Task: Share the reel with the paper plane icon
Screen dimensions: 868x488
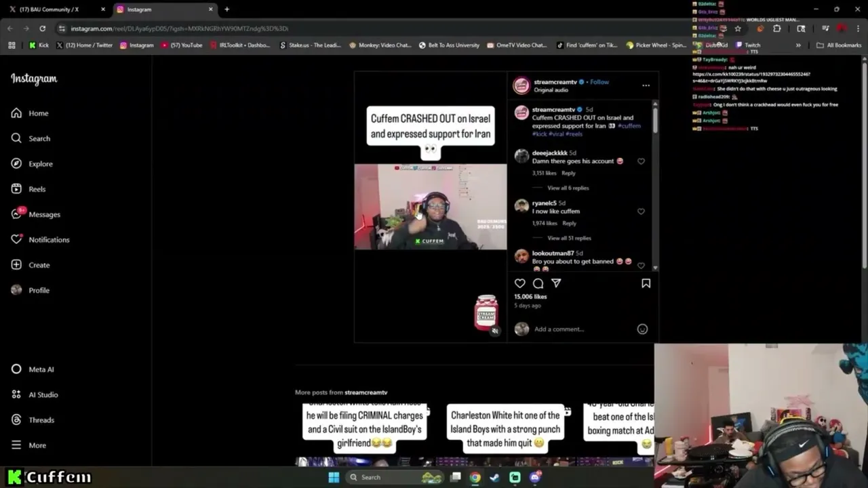Action: point(556,283)
